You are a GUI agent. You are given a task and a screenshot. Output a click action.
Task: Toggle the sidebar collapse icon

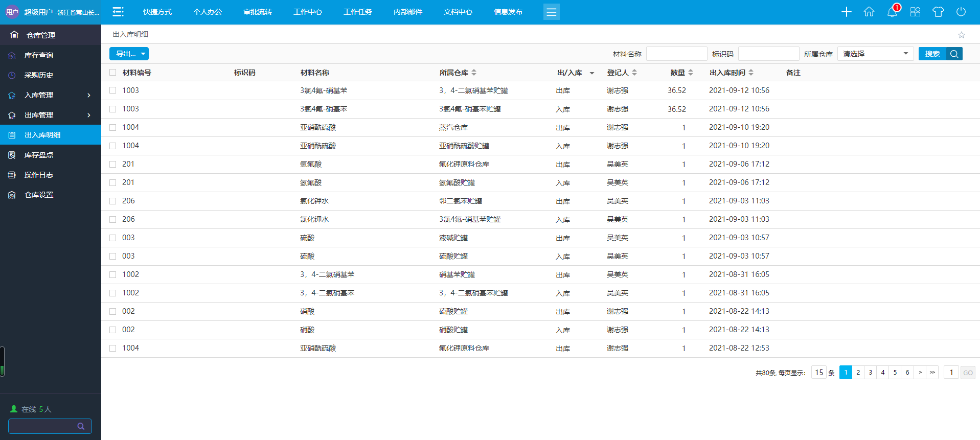tap(118, 12)
